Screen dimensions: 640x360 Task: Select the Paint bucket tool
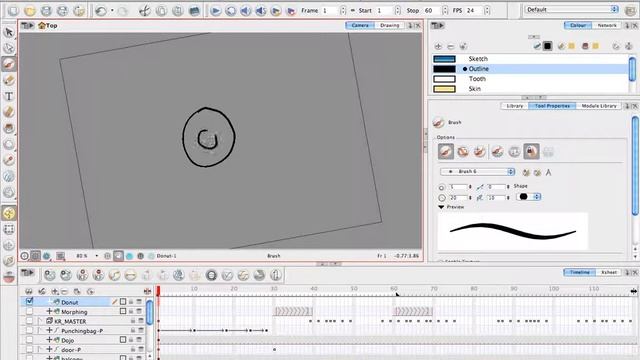pos(9,128)
